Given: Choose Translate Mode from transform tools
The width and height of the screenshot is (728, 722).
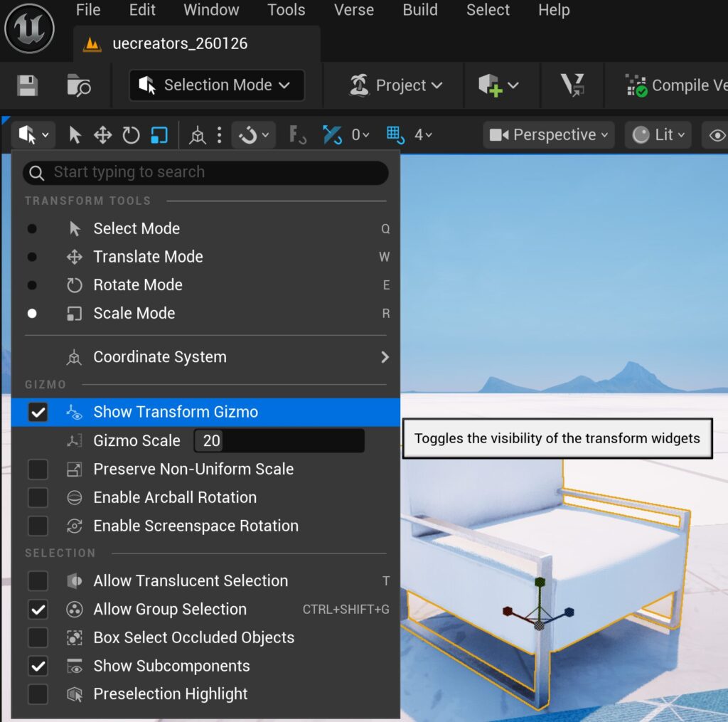Looking at the screenshot, I should [x=148, y=257].
